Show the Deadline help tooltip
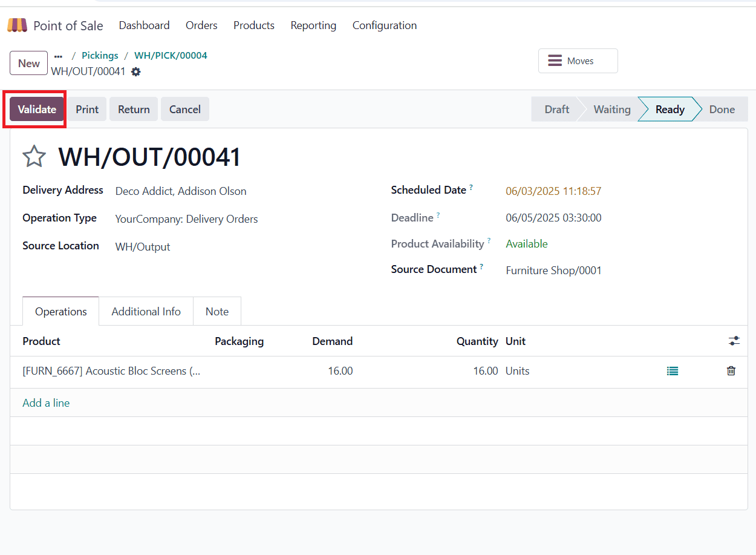756x555 pixels. (438, 216)
